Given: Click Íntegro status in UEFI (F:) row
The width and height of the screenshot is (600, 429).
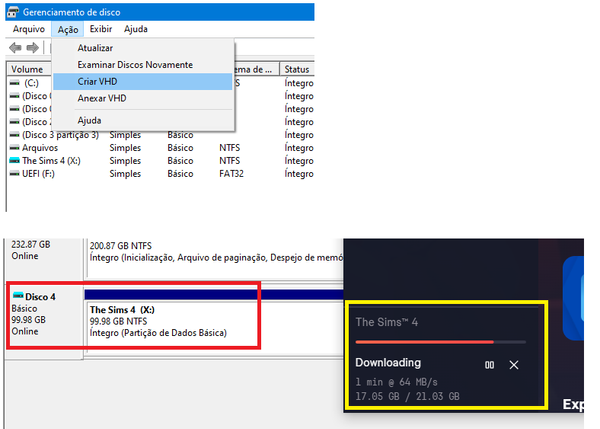Looking at the screenshot, I should coord(299,174).
